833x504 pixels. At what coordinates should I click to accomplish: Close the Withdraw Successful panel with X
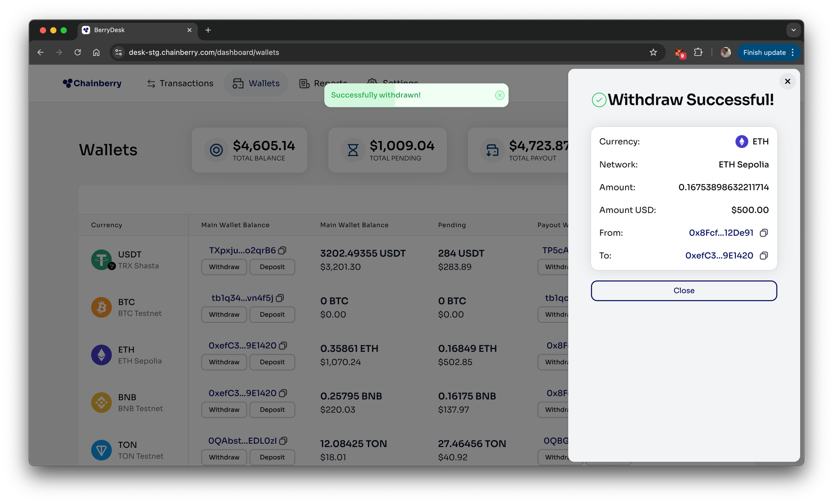[787, 81]
